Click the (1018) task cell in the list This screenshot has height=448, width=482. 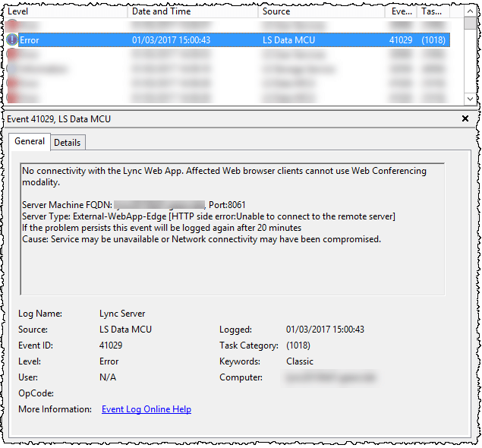pos(433,40)
